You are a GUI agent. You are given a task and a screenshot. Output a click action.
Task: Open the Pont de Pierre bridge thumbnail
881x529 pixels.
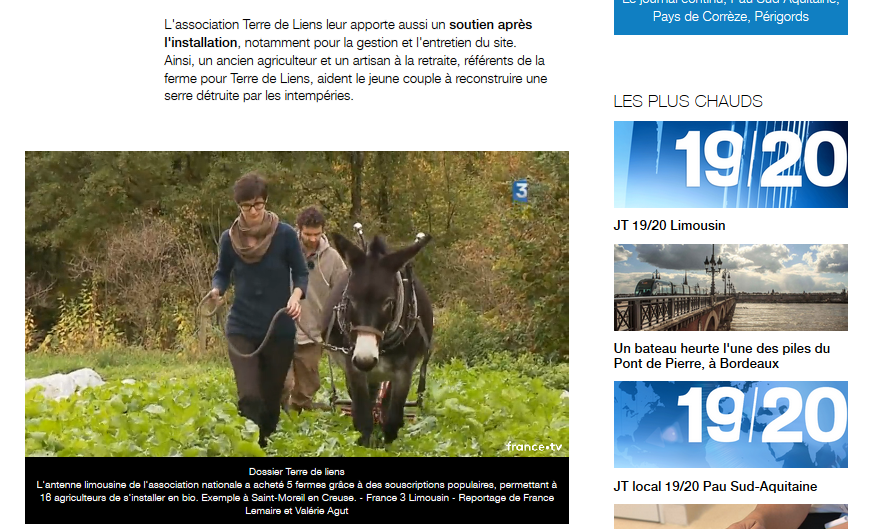[x=730, y=287]
